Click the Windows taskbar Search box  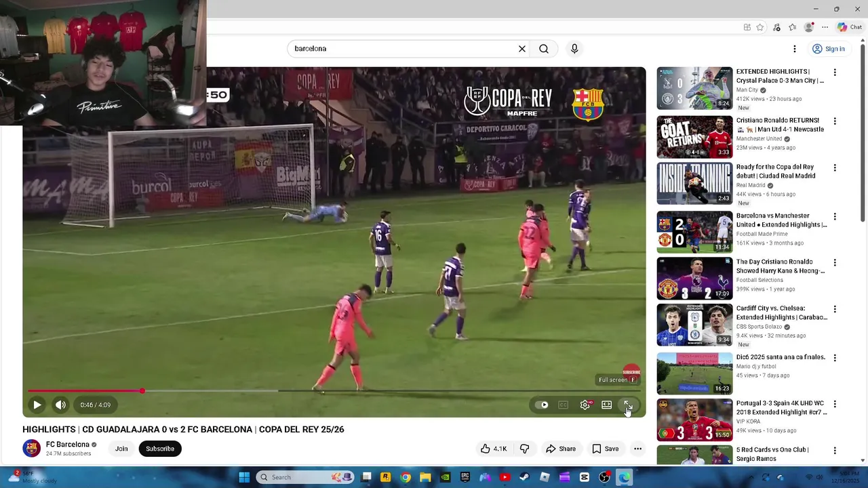coord(305,477)
